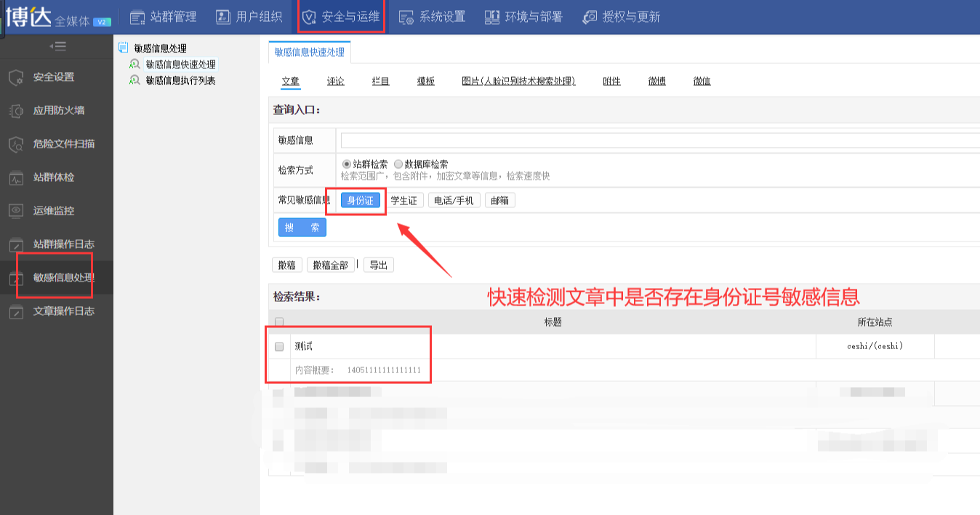Click the icon beside 敏感信息快速处理 tree item
The width and height of the screenshot is (980, 515).
tap(134, 64)
